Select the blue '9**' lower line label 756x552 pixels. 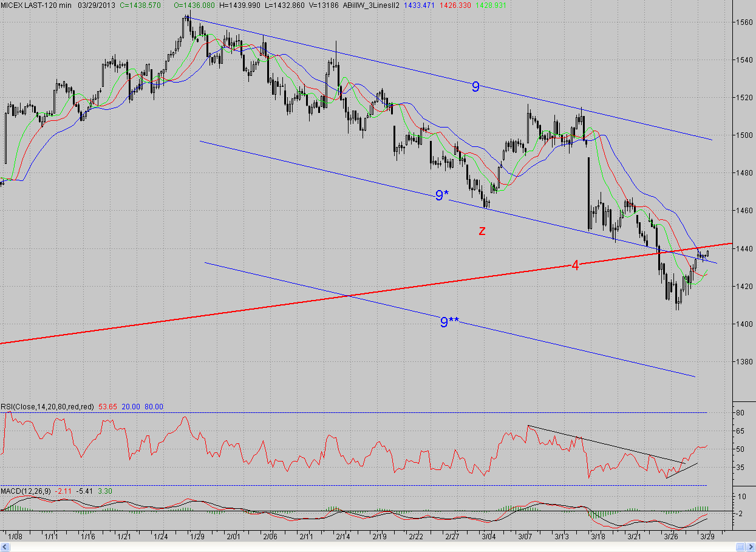[450, 322]
